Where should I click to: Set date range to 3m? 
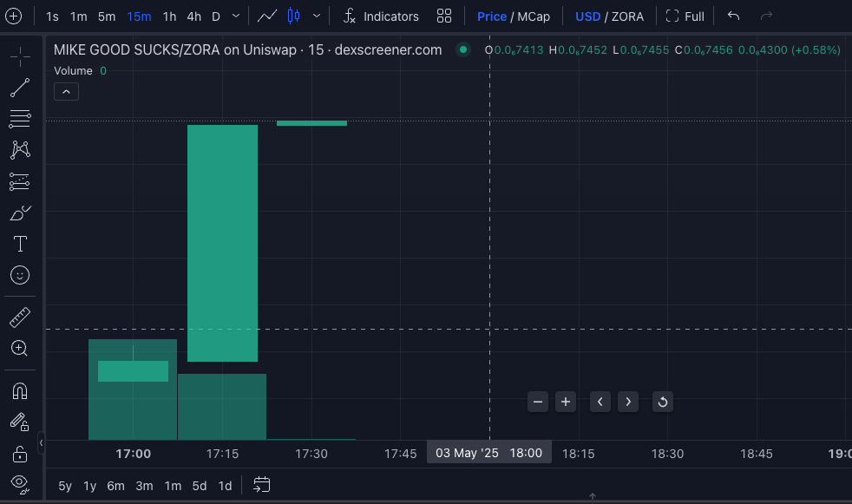click(144, 486)
